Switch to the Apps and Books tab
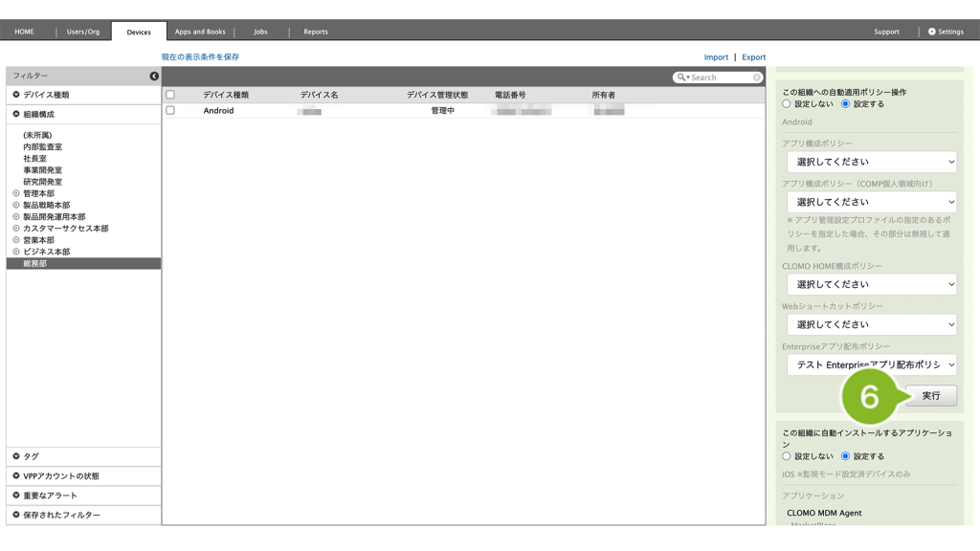Image resolution: width=980 pixels, height=551 pixels. tap(200, 32)
